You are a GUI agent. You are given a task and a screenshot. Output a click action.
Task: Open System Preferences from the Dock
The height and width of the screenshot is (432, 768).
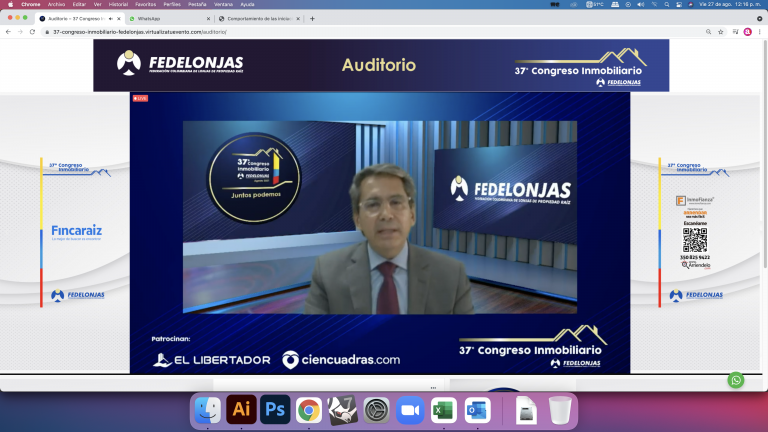[376, 410]
